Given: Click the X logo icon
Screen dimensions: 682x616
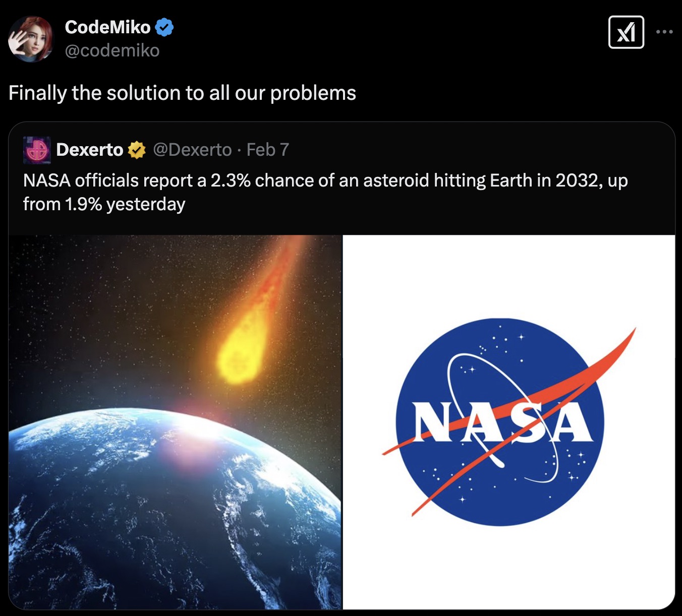Looking at the screenshot, I should coord(626,33).
